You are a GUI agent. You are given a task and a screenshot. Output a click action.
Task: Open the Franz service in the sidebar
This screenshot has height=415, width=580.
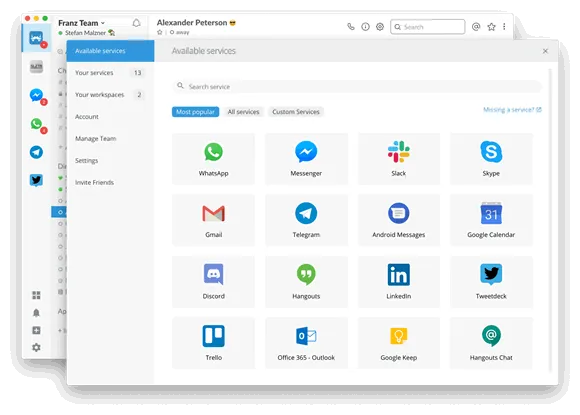pyautogui.click(x=36, y=38)
